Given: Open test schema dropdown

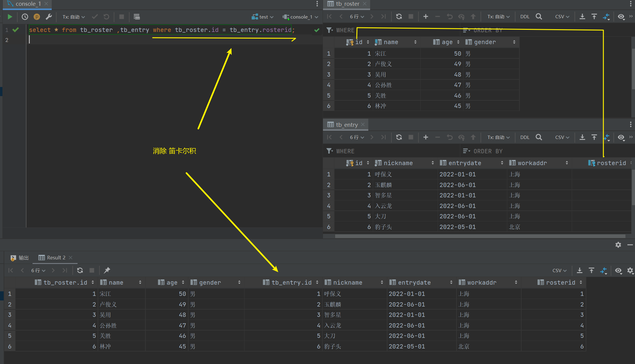Looking at the screenshot, I should 263,17.
